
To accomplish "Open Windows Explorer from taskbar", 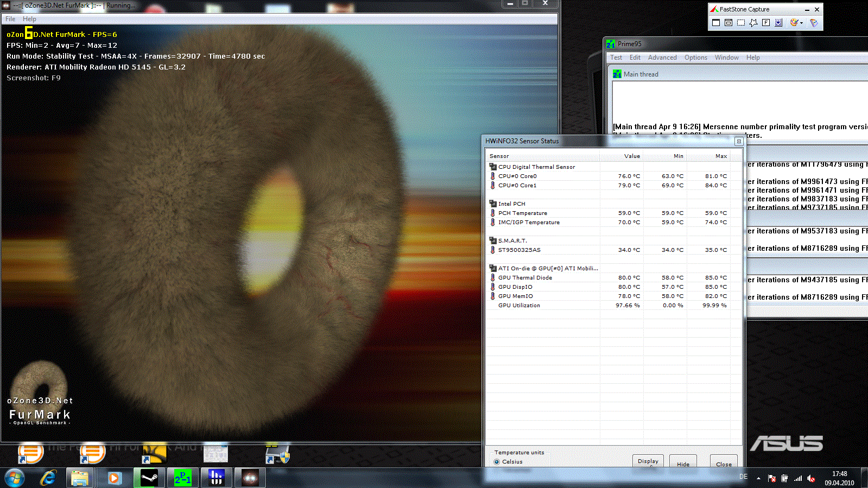I will tap(80, 478).
